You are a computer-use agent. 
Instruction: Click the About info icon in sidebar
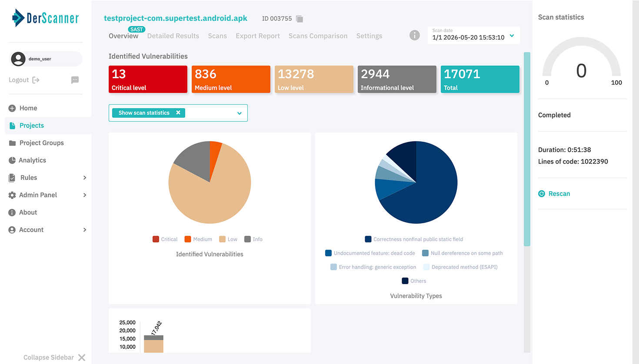coord(12,212)
